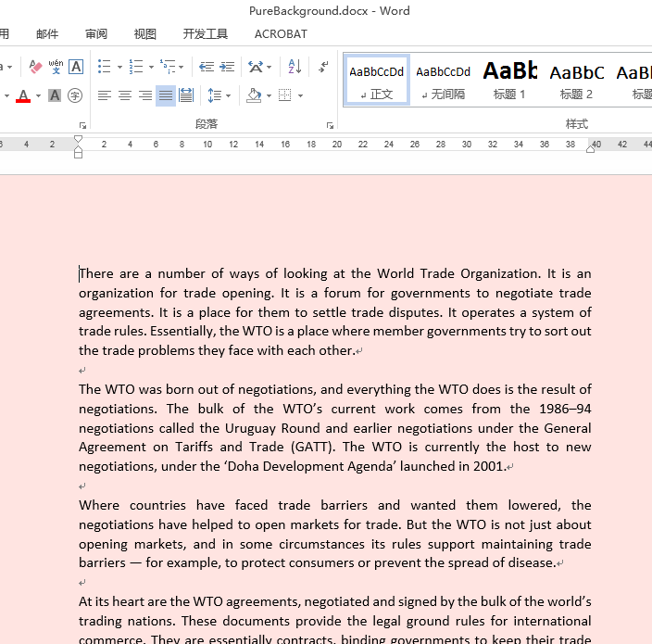
Task: Click the word "Essentially" in first paragraph
Action: pos(183,332)
